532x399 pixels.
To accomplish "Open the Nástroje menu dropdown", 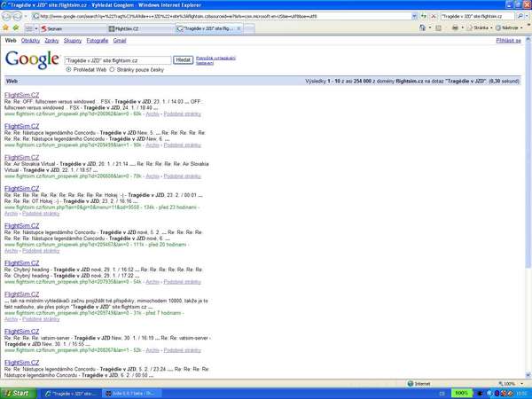I will point(509,27).
